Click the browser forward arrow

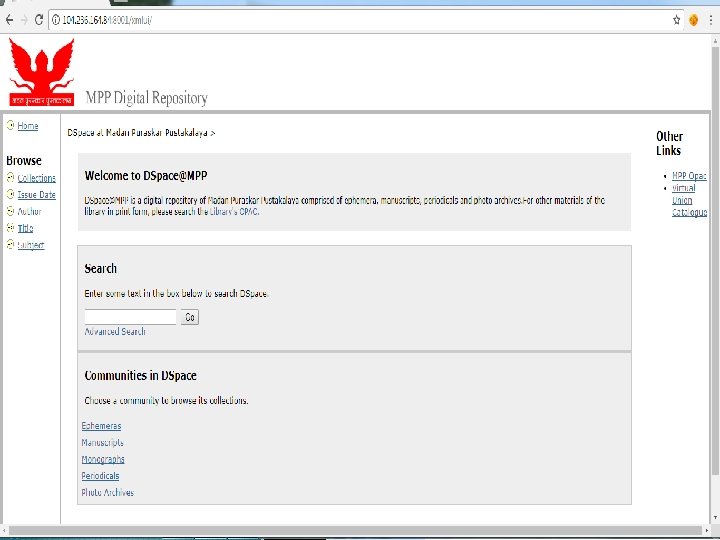tap(24, 20)
